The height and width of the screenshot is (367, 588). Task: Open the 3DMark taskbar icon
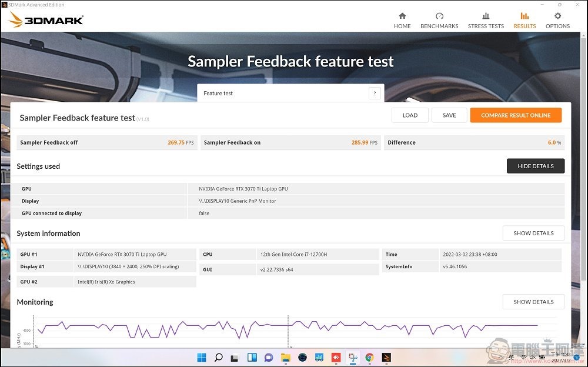tap(386, 358)
